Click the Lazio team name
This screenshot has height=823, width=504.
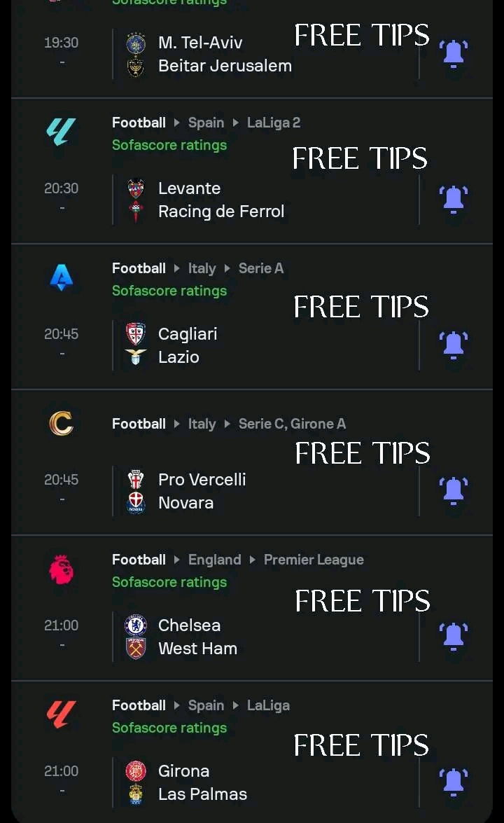pos(178,357)
